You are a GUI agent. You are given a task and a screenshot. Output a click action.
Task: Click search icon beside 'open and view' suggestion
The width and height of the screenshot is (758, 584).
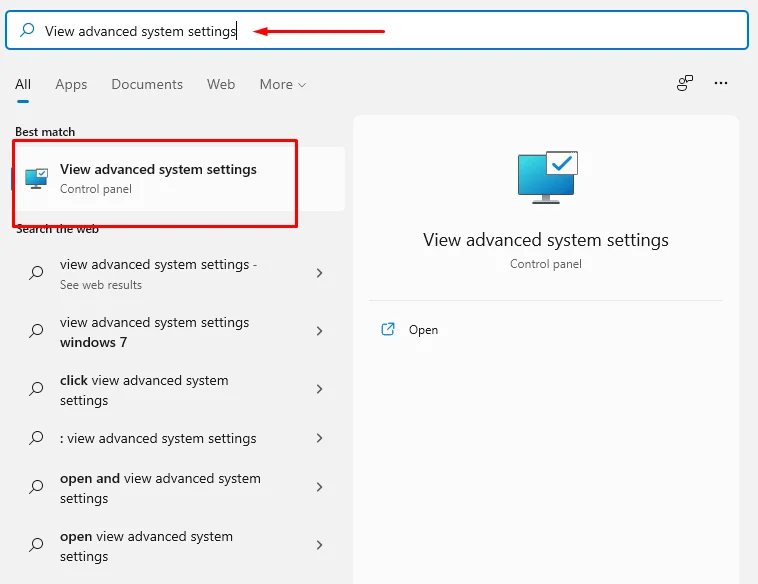36,486
